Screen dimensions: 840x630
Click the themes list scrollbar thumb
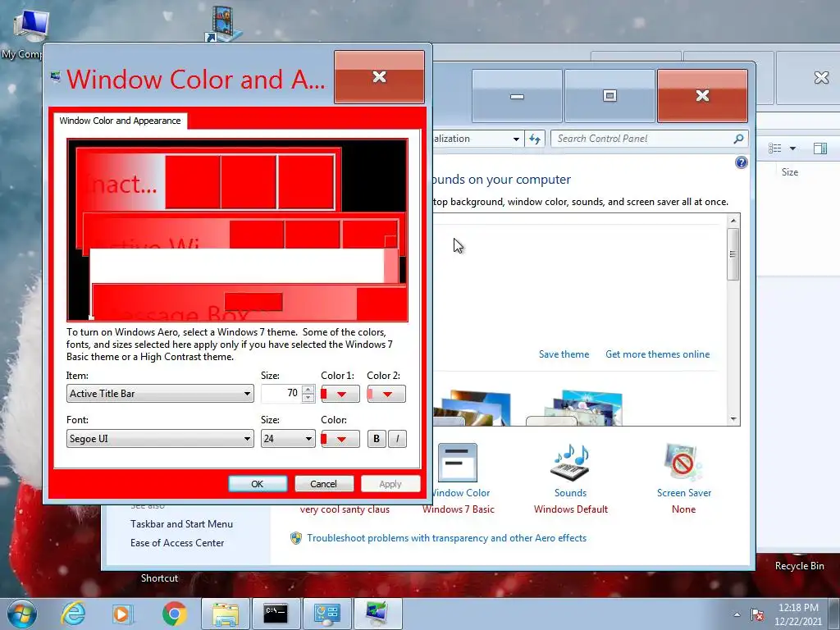(x=733, y=254)
